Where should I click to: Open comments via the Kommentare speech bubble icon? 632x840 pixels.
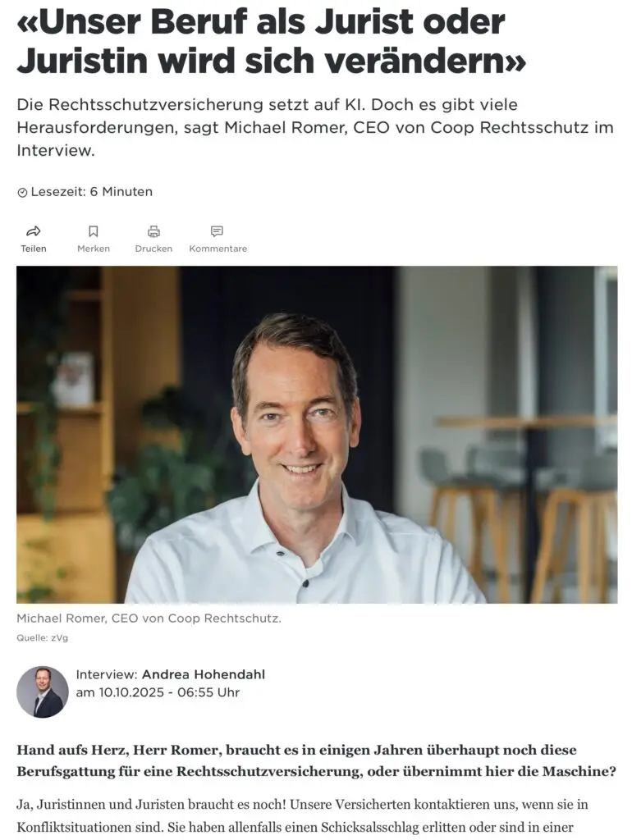tap(218, 231)
